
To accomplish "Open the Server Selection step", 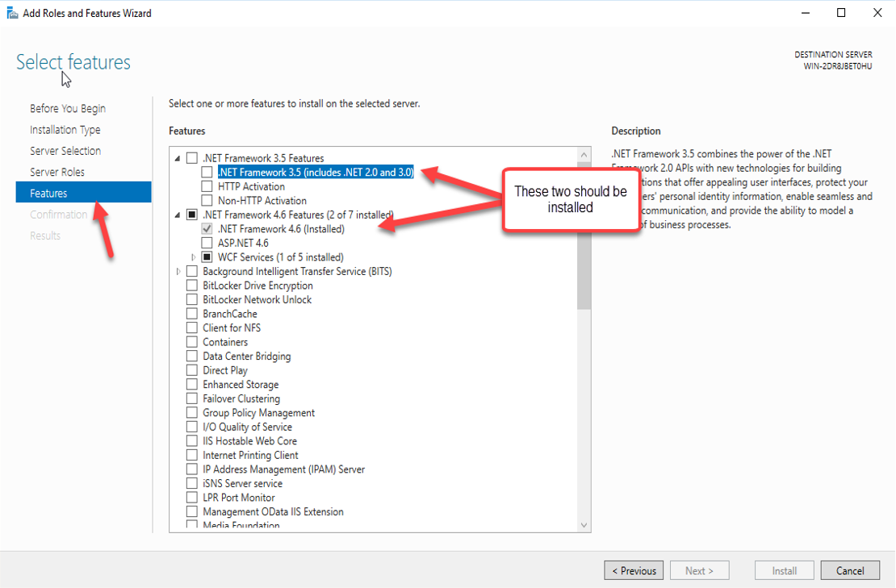I will 65,151.
